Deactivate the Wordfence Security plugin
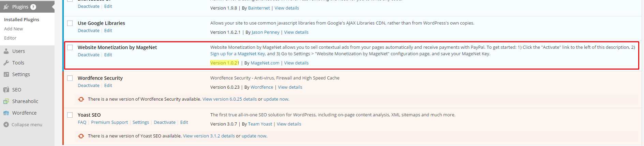Screen dimensions: 644x146 pos(89,85)
